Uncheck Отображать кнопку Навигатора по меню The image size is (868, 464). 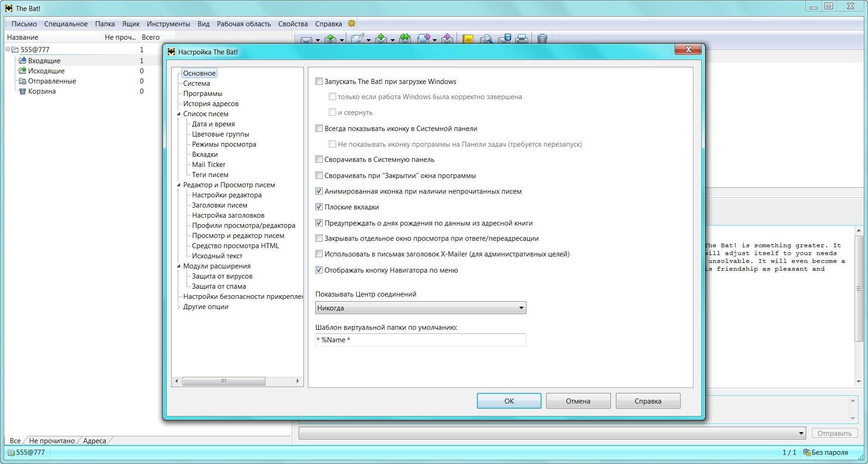[319, 270]
